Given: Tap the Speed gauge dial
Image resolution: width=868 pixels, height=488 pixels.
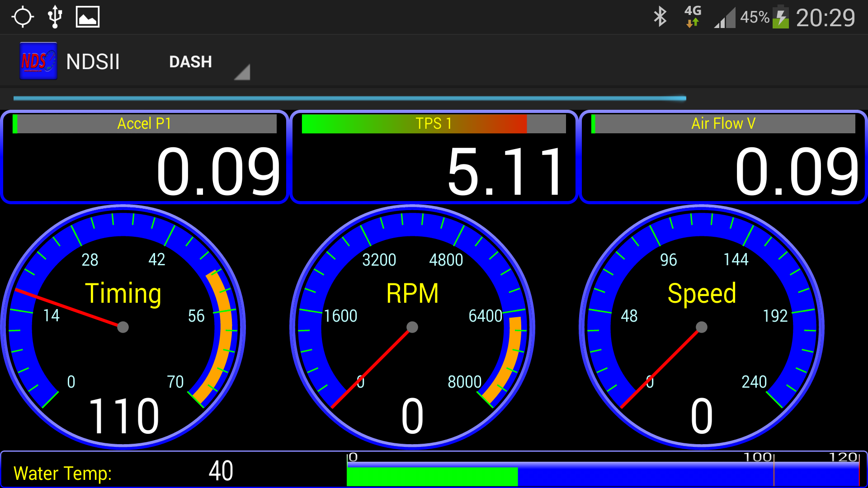Looking at the screenshot, I should [x=702, y=327].
